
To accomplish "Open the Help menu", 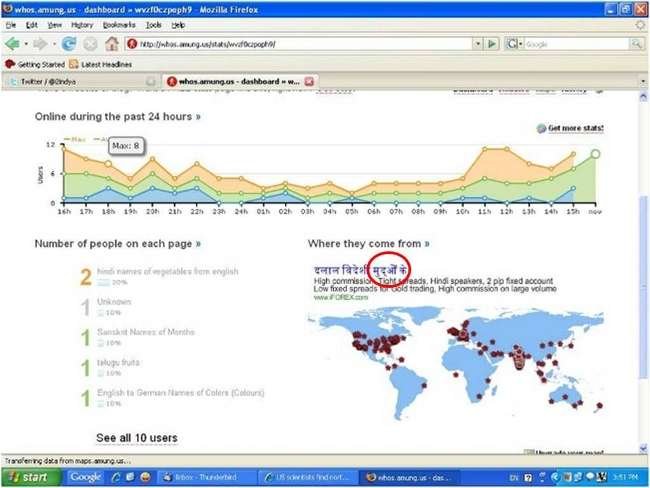I will pos(178,25).
